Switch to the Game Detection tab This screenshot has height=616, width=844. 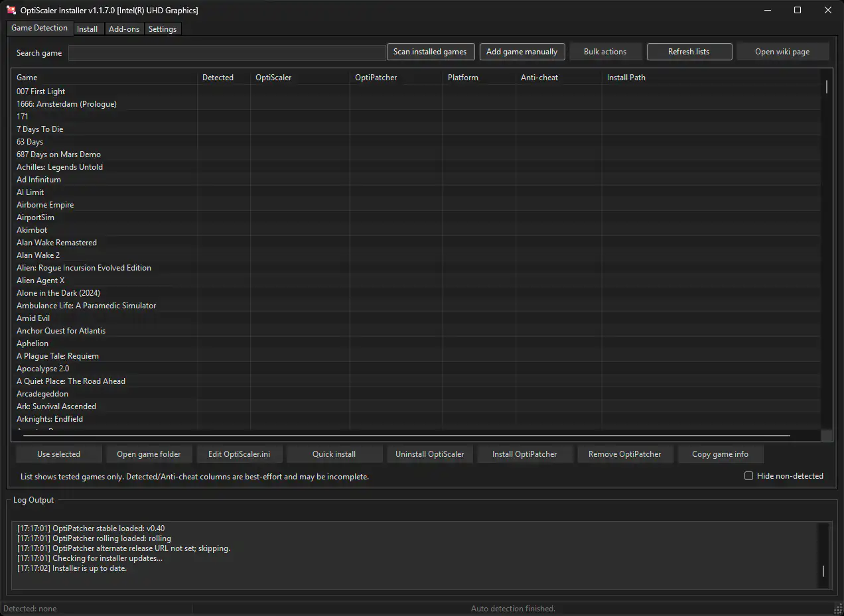click(39, 28)
